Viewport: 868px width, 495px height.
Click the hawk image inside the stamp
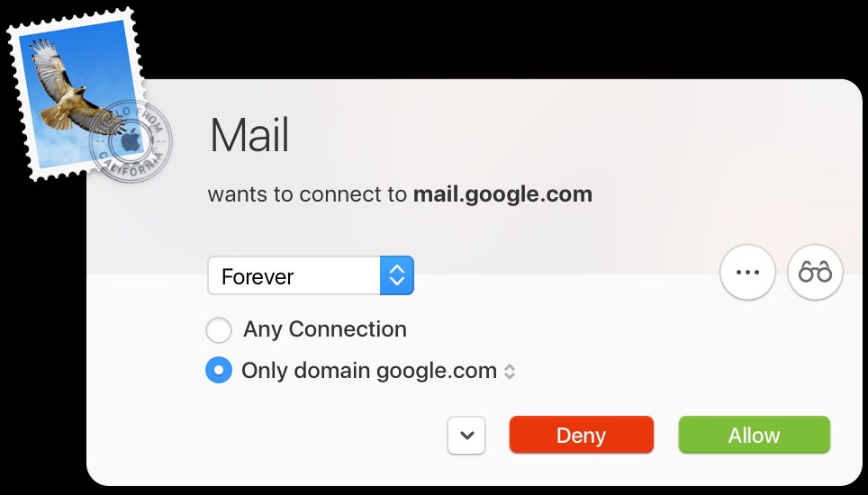click(x=73, y=86)
